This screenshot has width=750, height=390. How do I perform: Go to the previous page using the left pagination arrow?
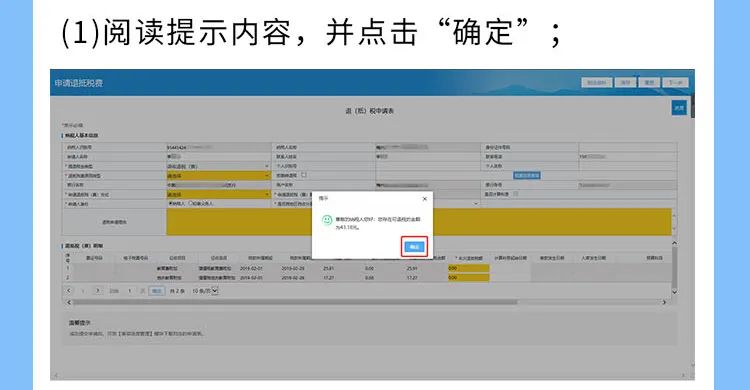(x=68, y=290)
